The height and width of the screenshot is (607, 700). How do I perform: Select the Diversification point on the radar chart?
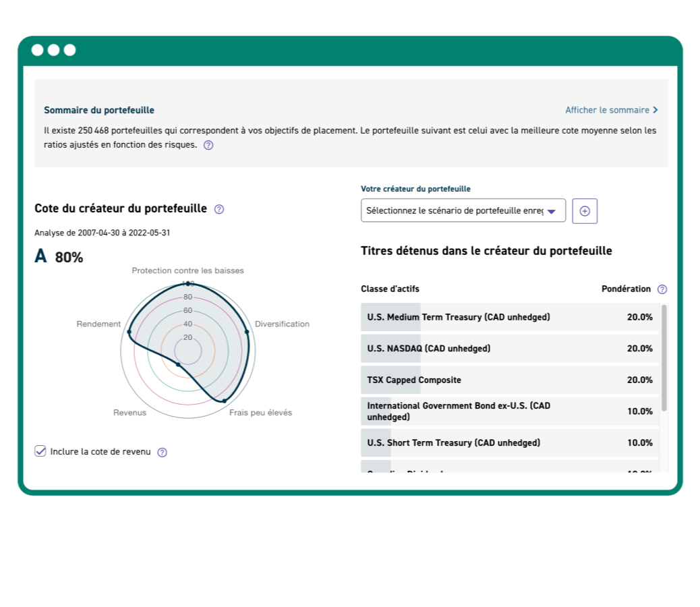[x=245, y=331]
